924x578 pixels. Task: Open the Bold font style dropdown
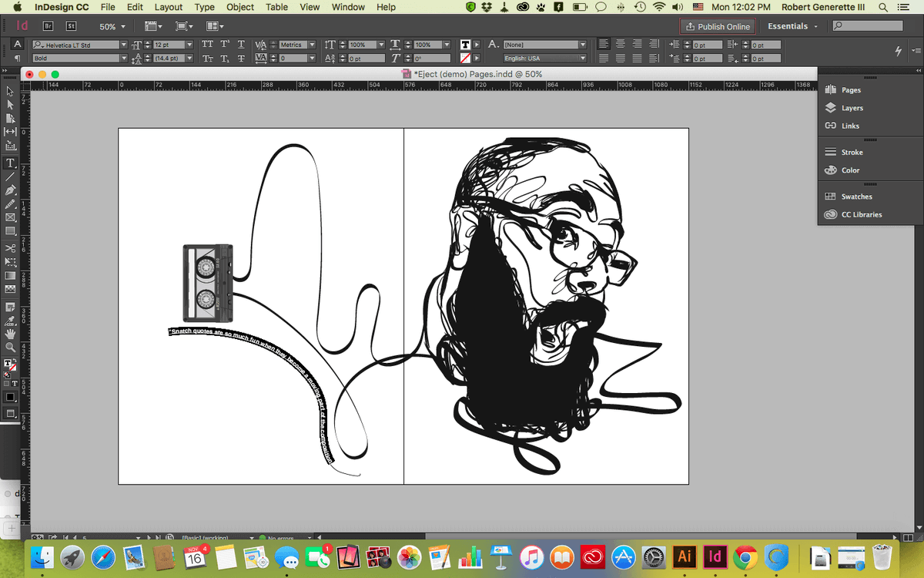tap(123, 59)
